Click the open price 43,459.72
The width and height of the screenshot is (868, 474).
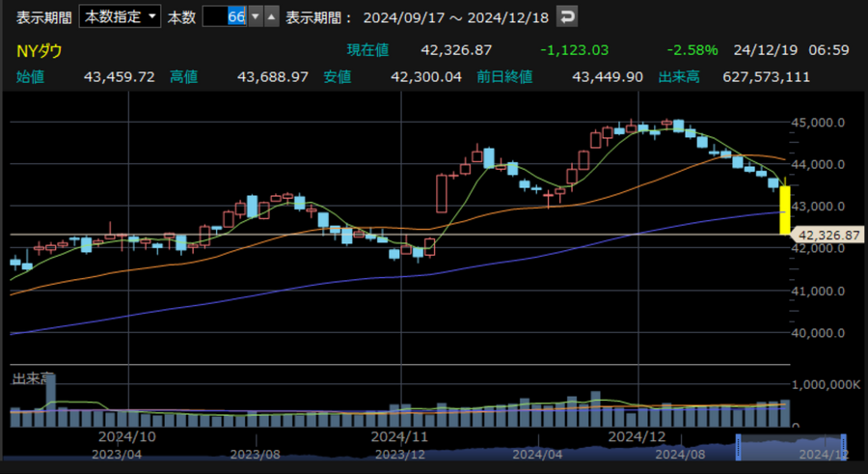[119, 76]
